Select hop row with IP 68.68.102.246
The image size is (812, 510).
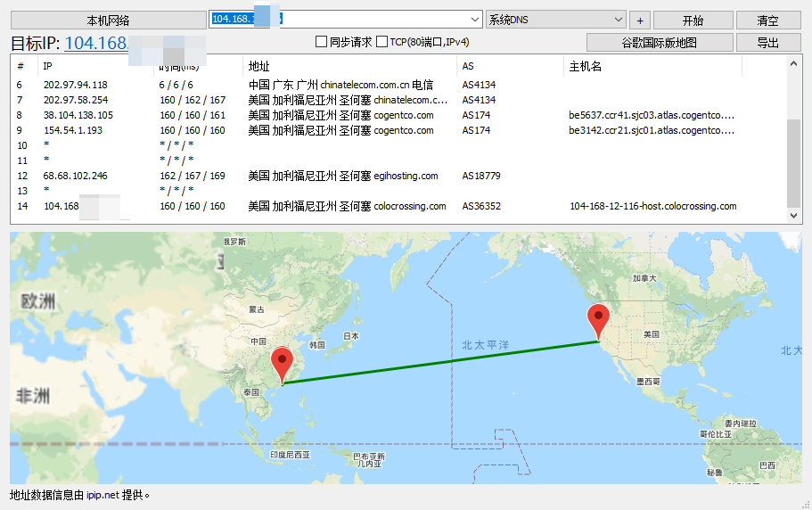point(398,176)
